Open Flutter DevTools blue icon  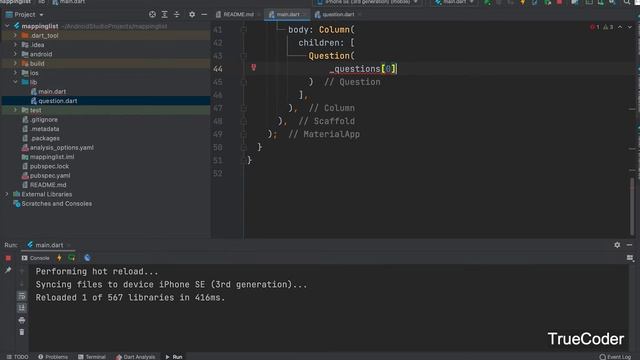pos(87,258)
